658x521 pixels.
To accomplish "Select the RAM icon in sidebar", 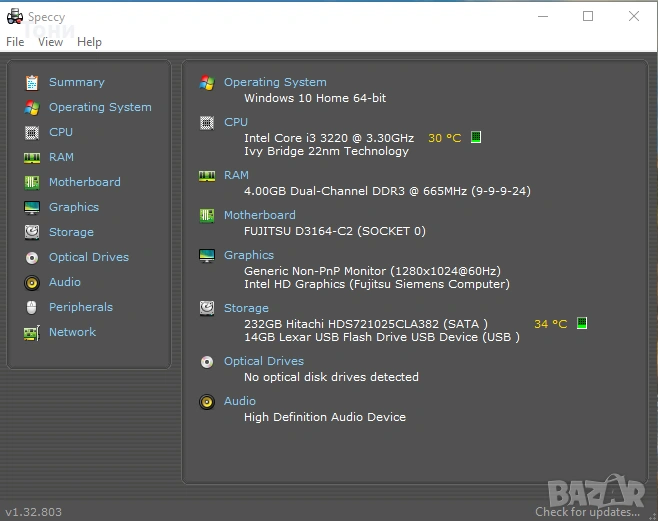I will point(32,157).
